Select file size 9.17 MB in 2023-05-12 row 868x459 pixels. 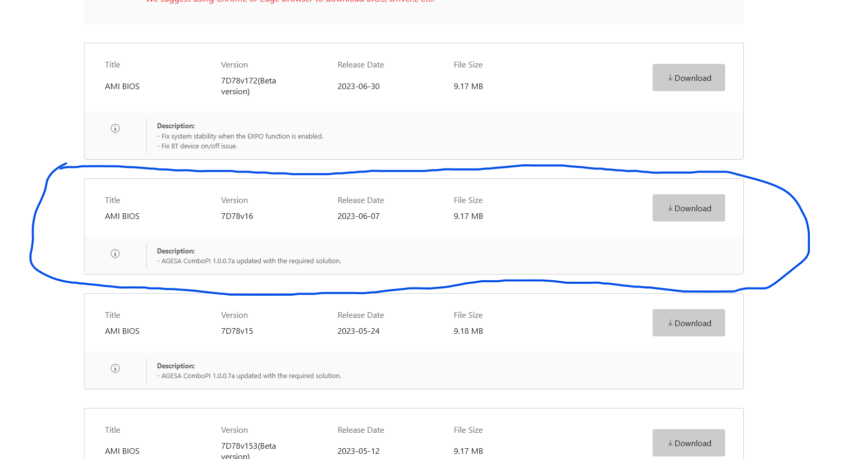coord(469,451)
